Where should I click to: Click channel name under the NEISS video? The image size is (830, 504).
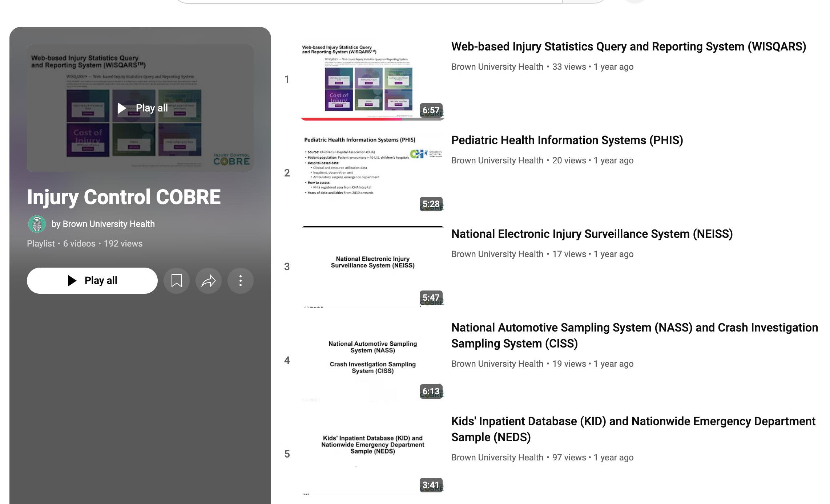tap(497, 254)
